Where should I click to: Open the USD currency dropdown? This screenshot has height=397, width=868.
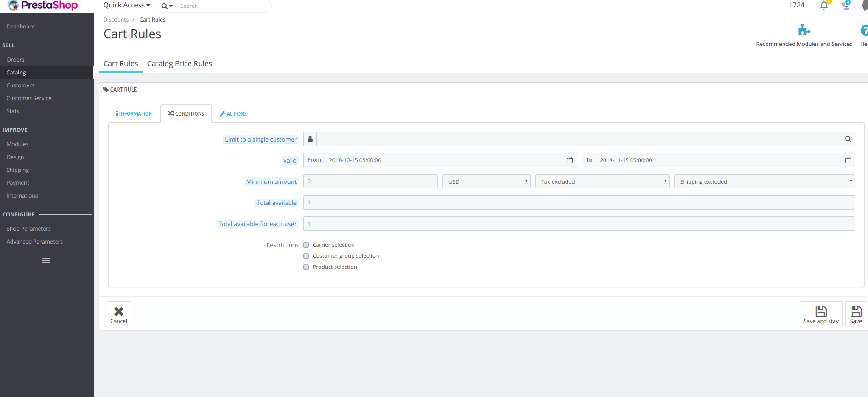487,181
